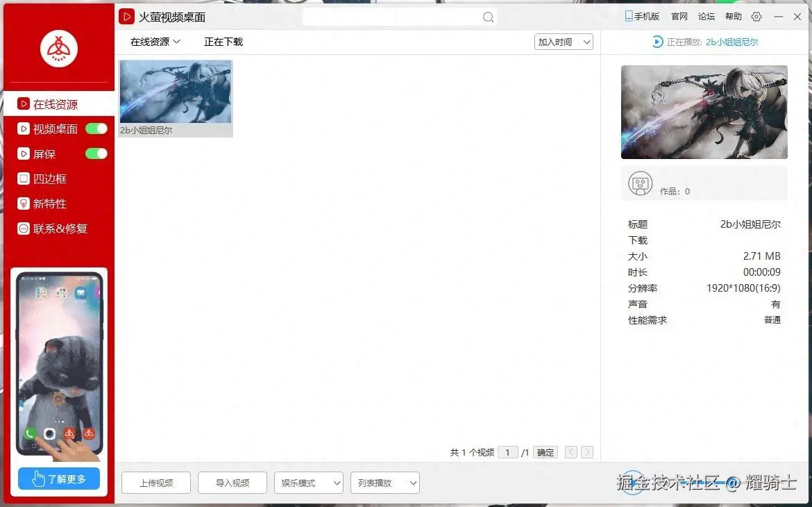
Task: Select 联系&修复 in the sidebar
Action: [x=59, y=228]
